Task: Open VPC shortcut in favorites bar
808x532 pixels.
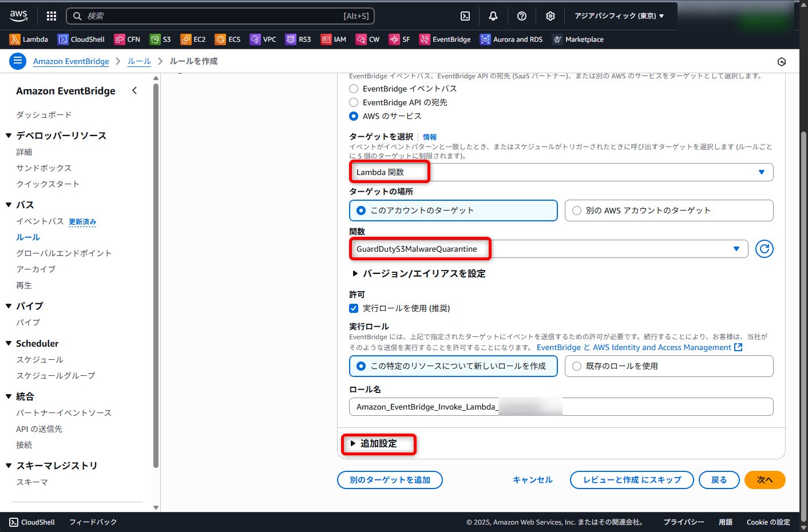Action: [x=263, y=39]
